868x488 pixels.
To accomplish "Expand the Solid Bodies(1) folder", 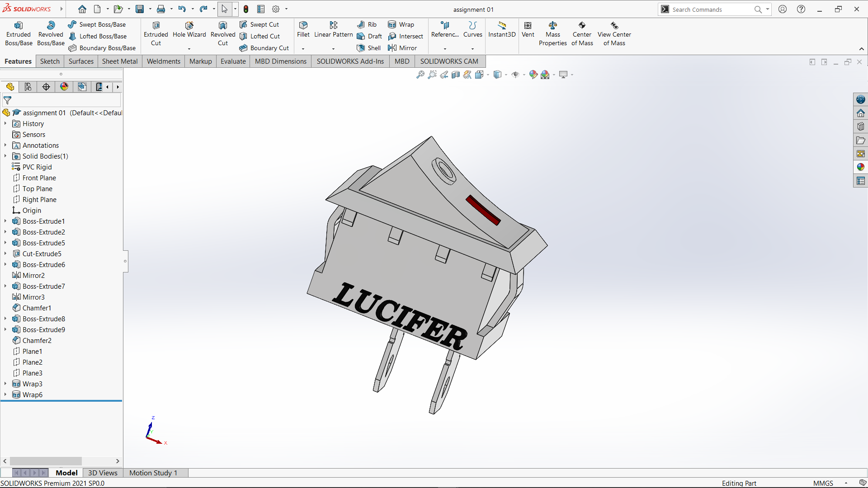I will (x=5, y=156).
